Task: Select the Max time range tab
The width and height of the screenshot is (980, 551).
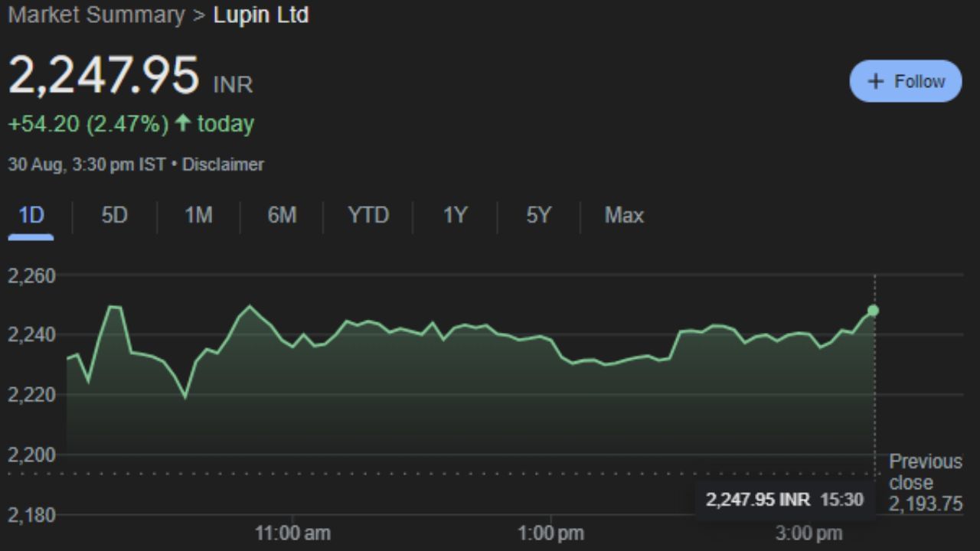Action: pos(624,216)
